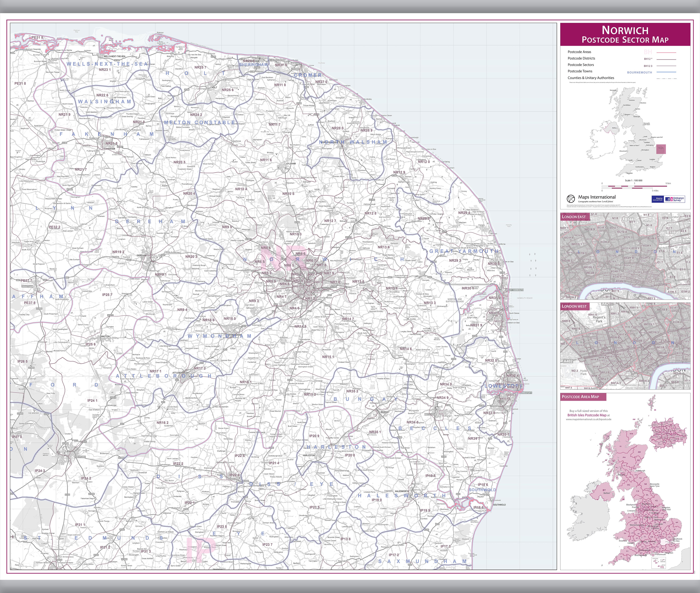
Task: Click the 'IP23 7' sector label
Action: click(268, 545)
